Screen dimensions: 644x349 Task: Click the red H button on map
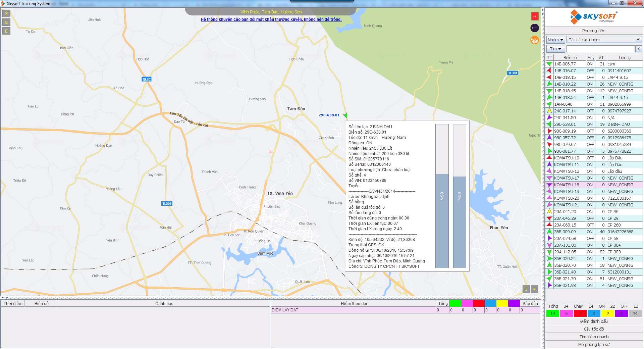pos(535,16)
